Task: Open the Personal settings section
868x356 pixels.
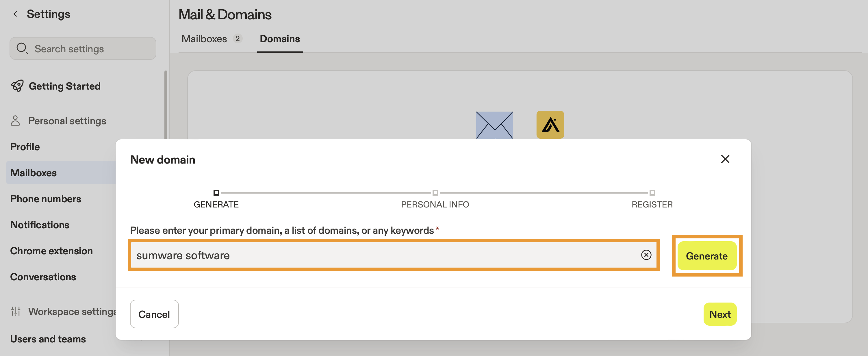Action: [x=67, y=121]
